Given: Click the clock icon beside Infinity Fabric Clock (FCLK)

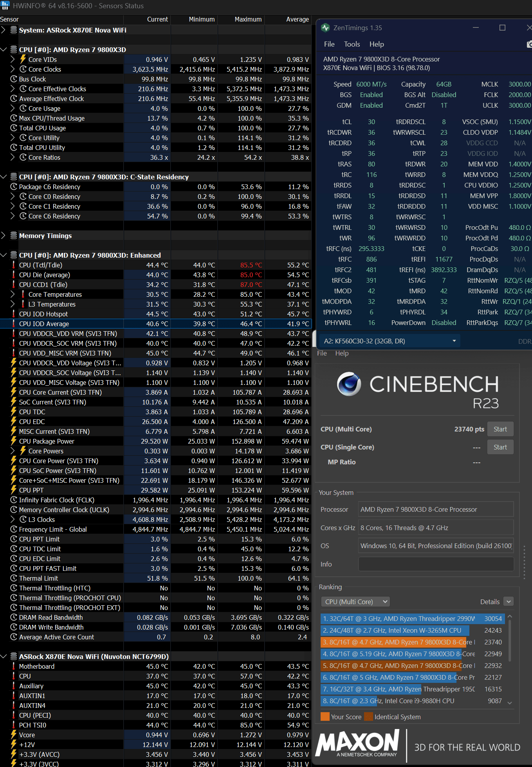Looking at the screenshot, I should pos(14,500).
